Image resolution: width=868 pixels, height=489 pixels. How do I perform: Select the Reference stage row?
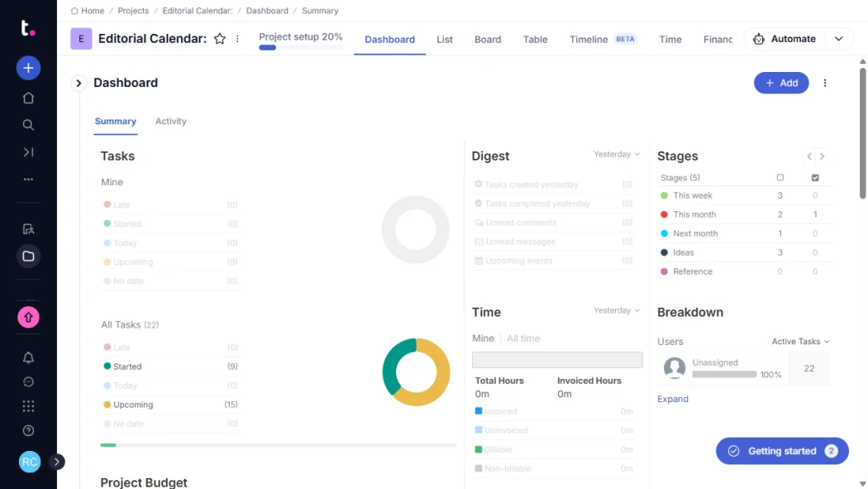pos(746,272)
